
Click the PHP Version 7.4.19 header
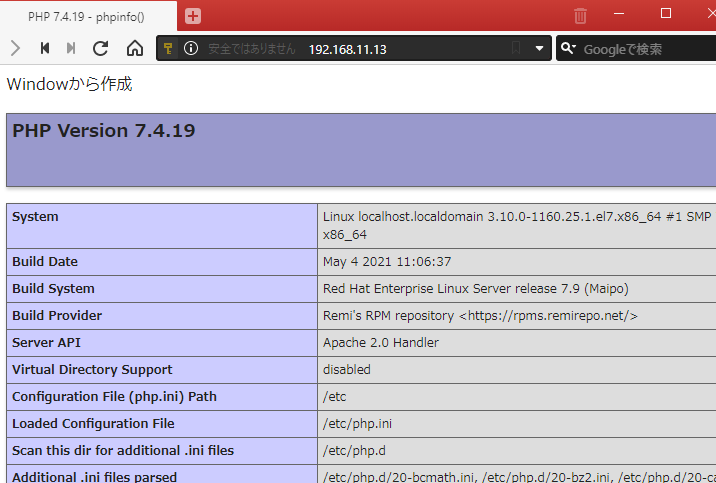click(104, 131)
